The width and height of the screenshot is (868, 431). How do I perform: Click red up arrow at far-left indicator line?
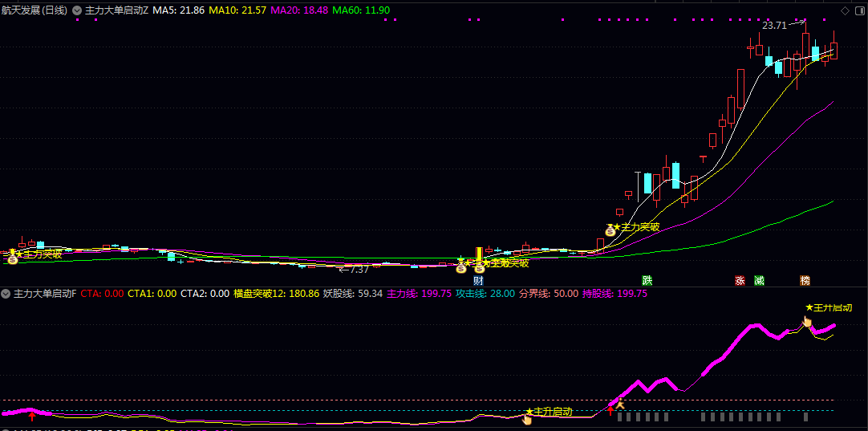[x=32, y=416]
